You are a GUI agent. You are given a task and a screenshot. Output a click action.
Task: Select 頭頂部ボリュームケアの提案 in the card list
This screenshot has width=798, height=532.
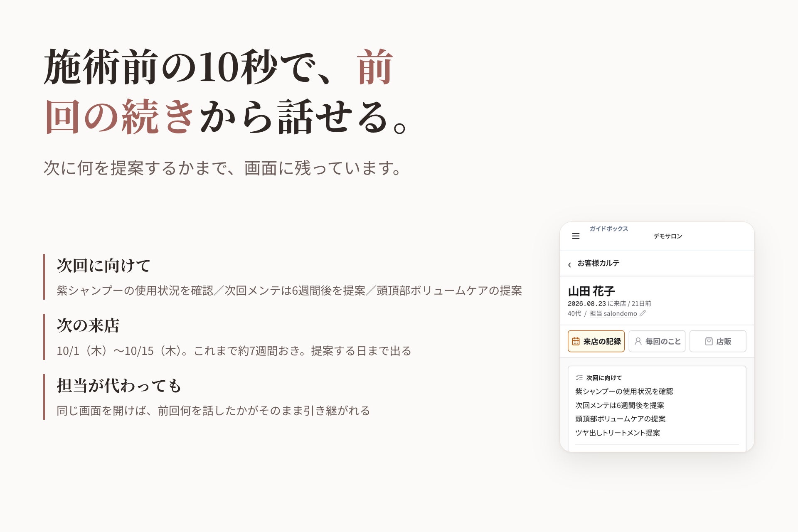click(x=620, y=419)
